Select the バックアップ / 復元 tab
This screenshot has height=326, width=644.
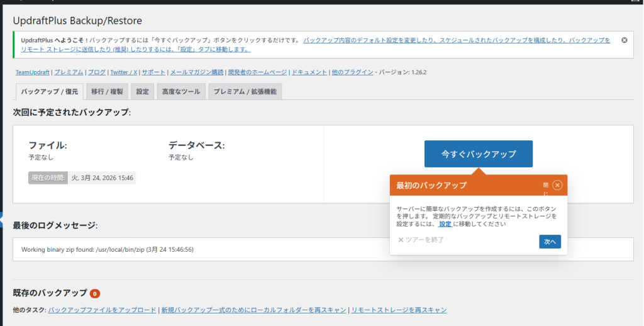[50, 92]
